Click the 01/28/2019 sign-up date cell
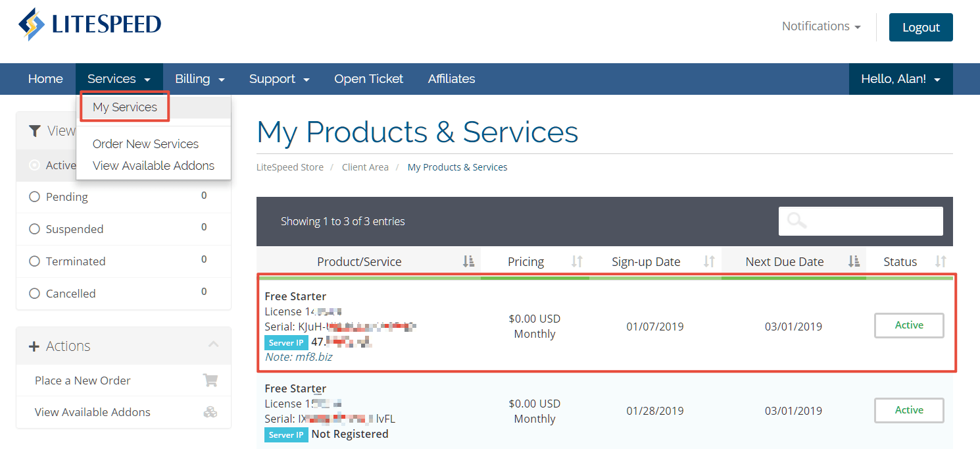Viewport: 980px width, 449px height. tap(655, 411)
